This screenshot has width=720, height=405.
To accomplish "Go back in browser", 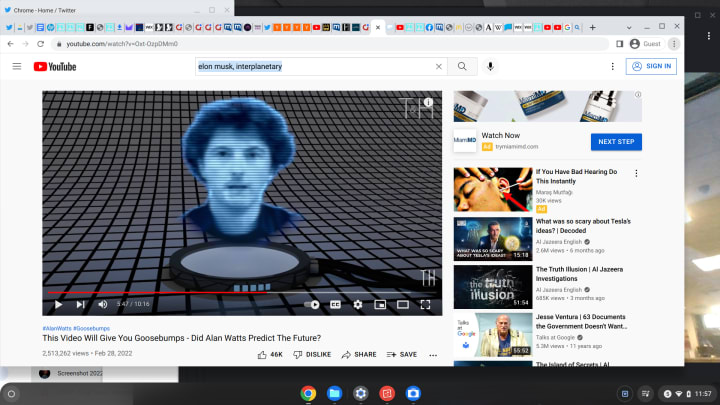I will coord(11,44).
